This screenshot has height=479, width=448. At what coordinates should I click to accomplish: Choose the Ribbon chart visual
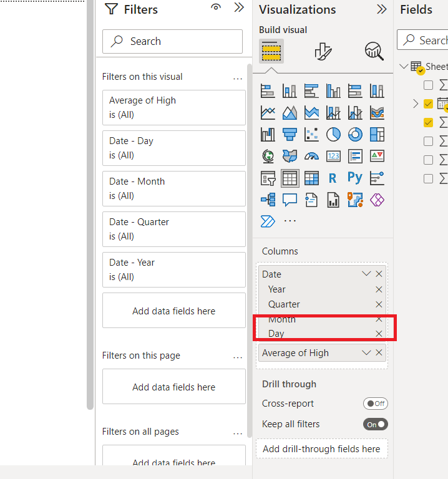(x=377, y=113)
